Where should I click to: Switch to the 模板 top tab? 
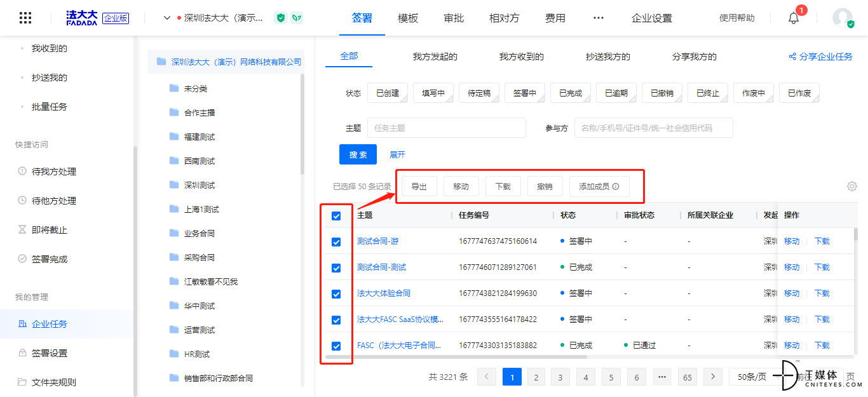408,18
